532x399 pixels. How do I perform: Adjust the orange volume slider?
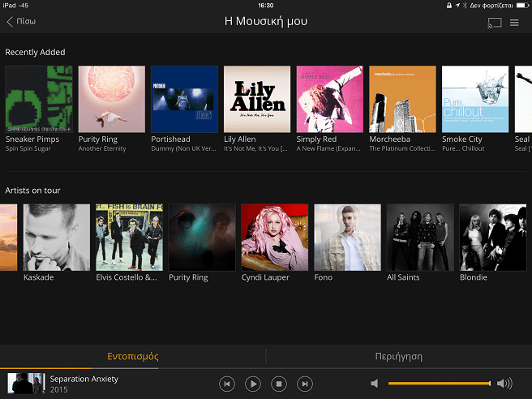pos(440,384)
